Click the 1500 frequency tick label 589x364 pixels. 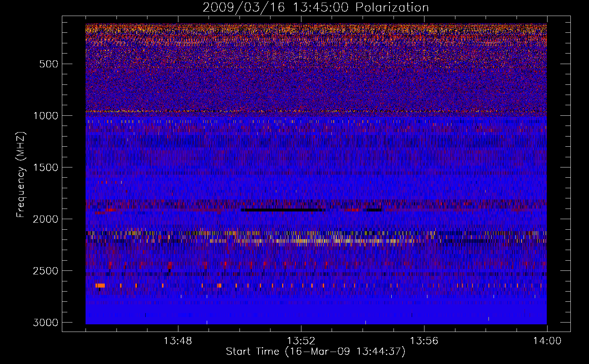46,167
